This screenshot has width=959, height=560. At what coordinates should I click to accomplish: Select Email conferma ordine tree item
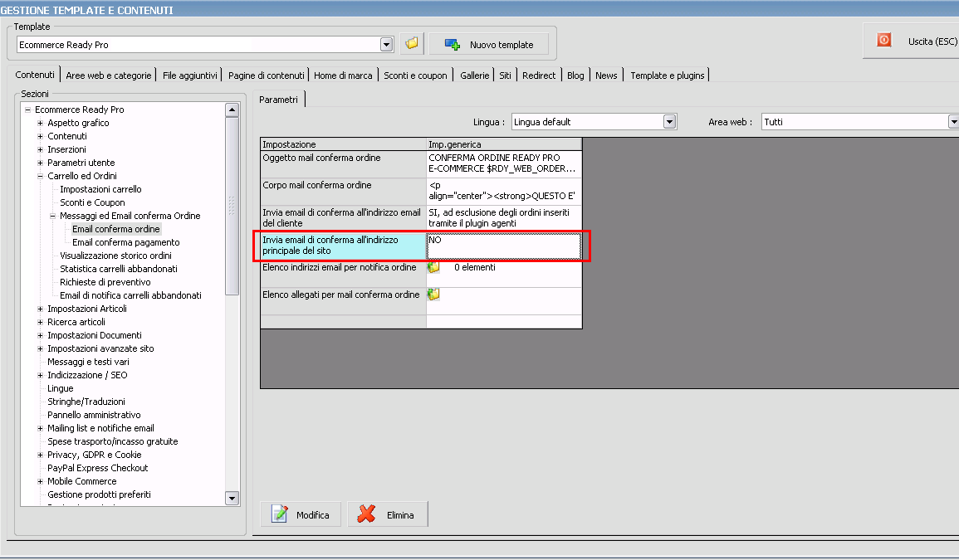click(116, 229)
